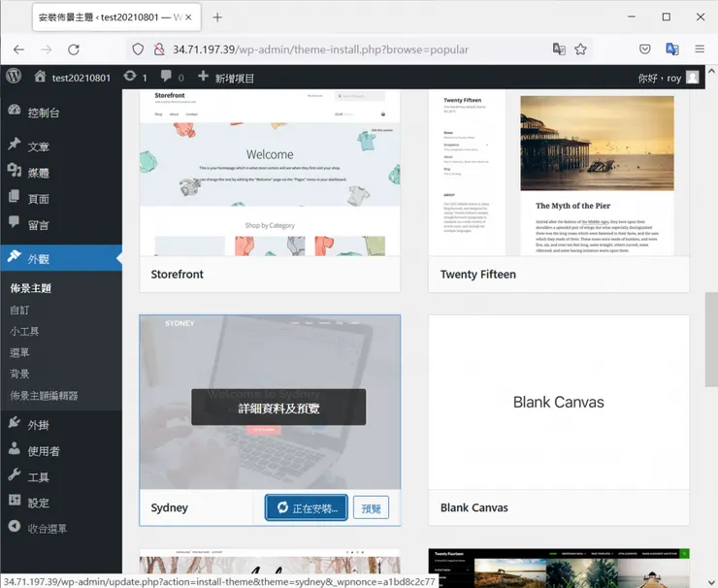718x588 pixels.
Task: Open the Twenty Fourteen theme thumbnail at bottom
Action: pos(559,569)
